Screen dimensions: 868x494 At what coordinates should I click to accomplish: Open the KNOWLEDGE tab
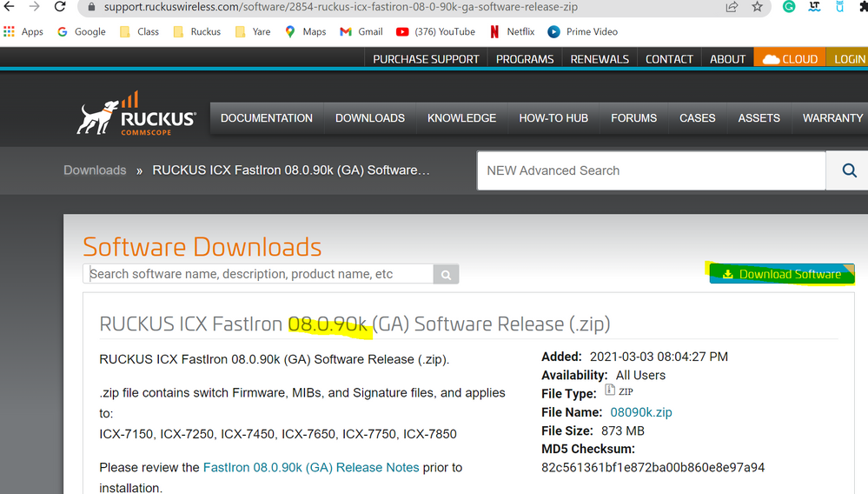click(461, 118)
